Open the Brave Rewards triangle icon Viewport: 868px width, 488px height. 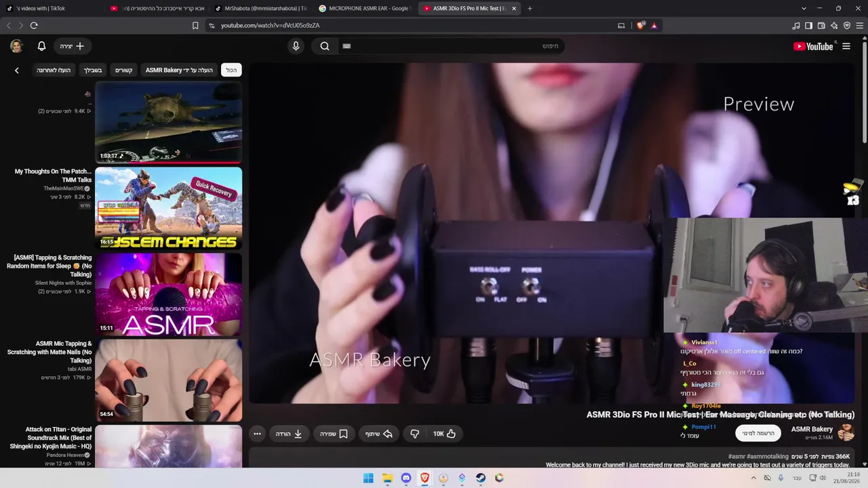654,25
